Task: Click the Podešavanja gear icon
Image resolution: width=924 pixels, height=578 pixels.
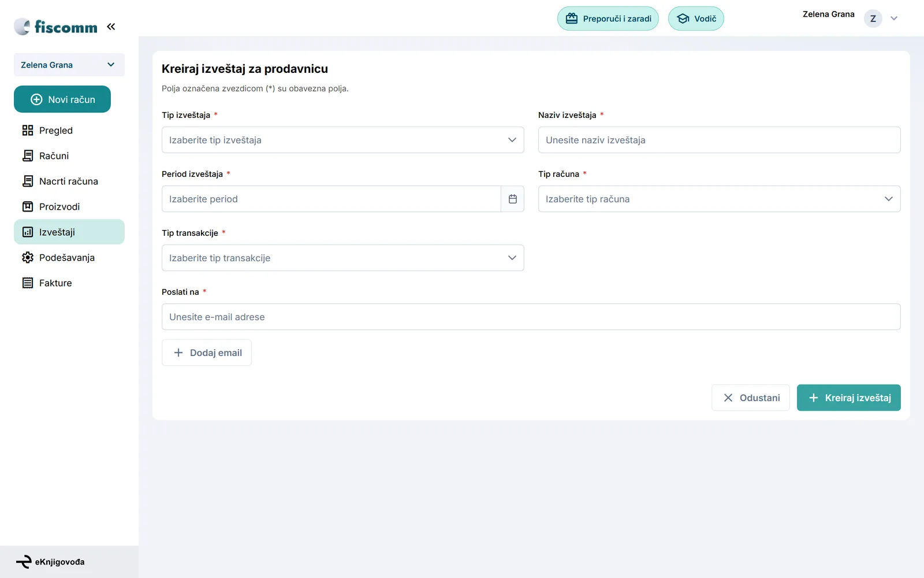Action: coord(28,258)
